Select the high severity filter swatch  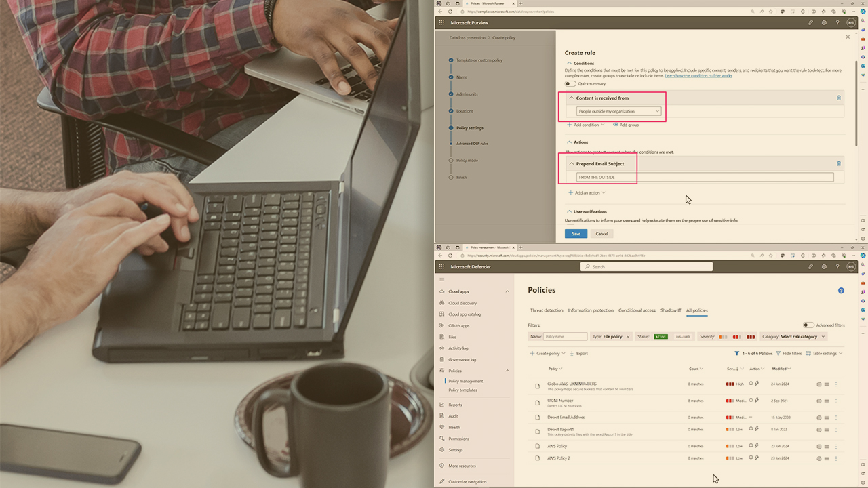tap(751, 337)
